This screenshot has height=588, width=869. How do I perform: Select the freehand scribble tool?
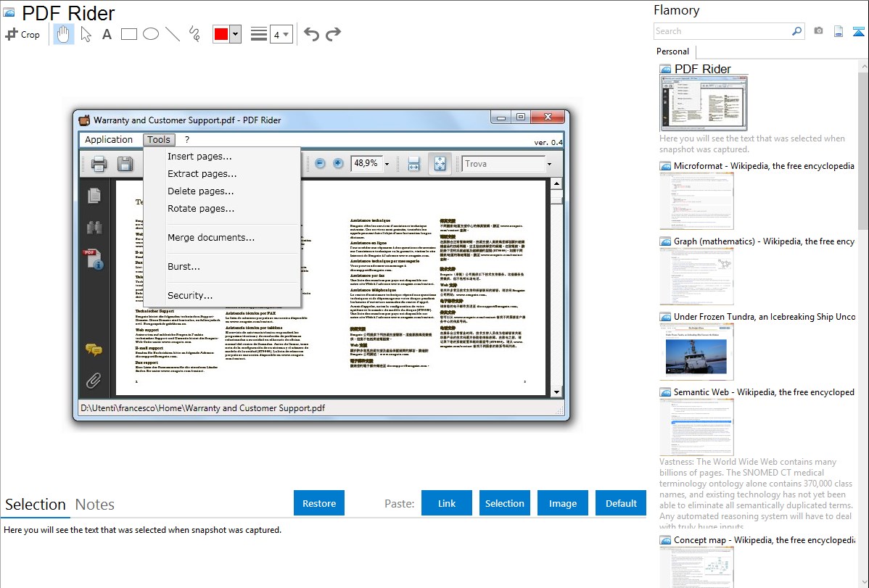point(194,34)
